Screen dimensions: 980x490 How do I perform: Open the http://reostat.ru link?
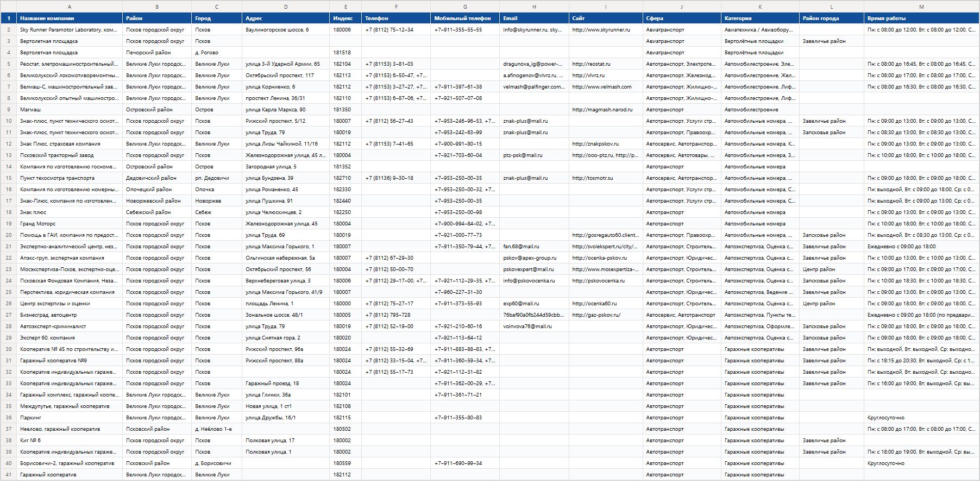tap(591, 64)
